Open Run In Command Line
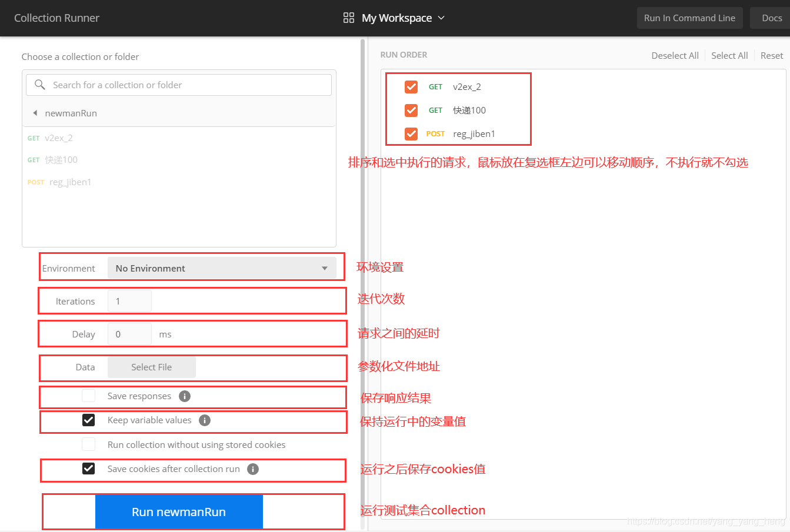This screenshot has width=790, height=532. pos(689,18)
